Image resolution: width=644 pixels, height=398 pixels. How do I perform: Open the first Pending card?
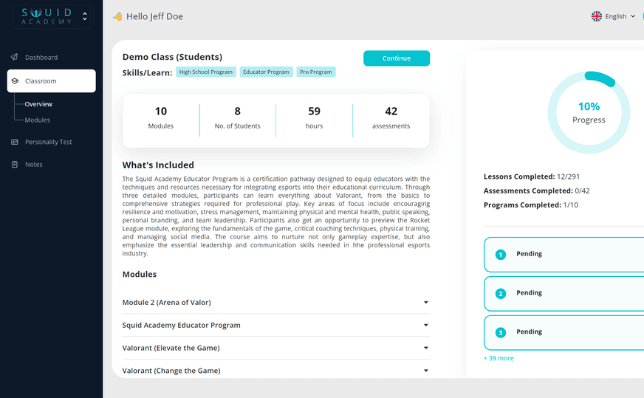point(564,255)
